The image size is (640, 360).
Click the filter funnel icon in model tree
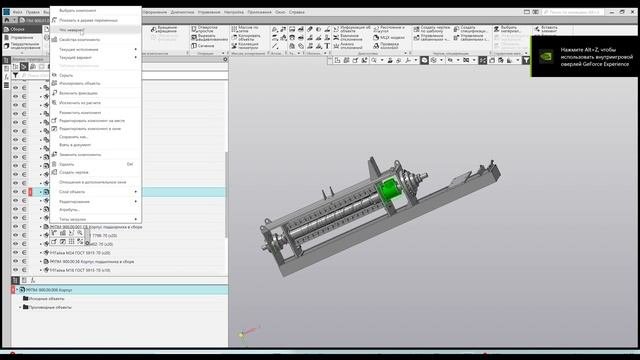[x=15, y=76]
